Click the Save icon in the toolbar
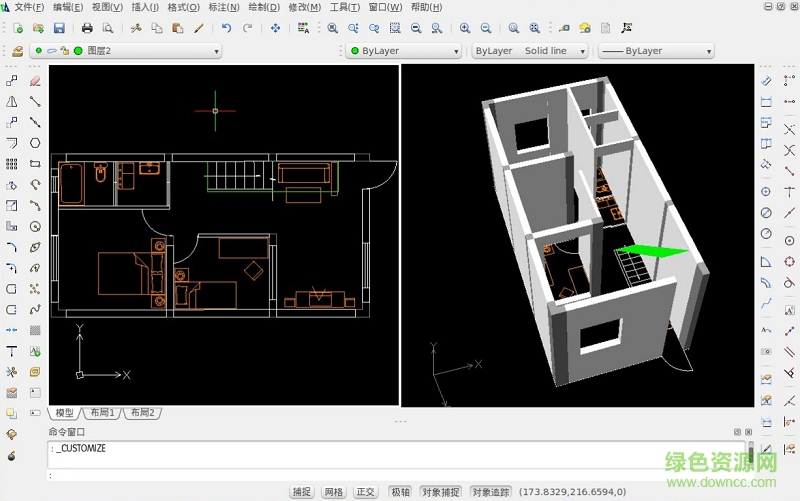The width and height of the screenshot is (800, 501). (x=59, y=28)
